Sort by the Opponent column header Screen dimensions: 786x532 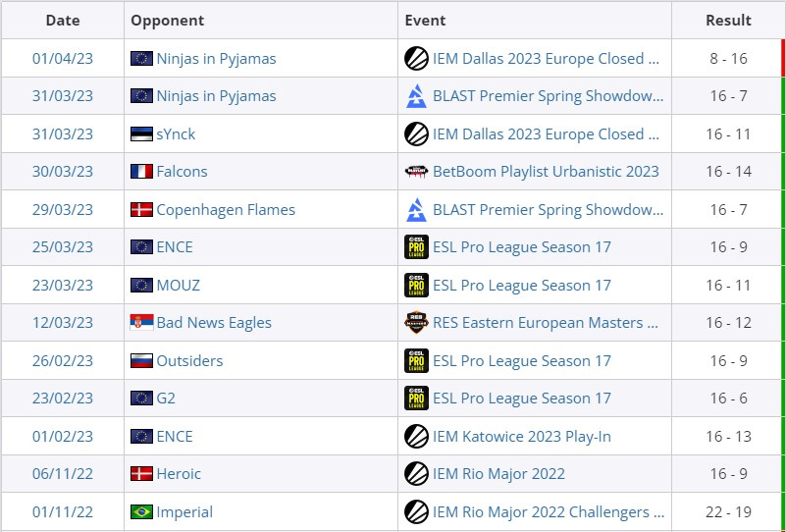click(x=168, y=21)
